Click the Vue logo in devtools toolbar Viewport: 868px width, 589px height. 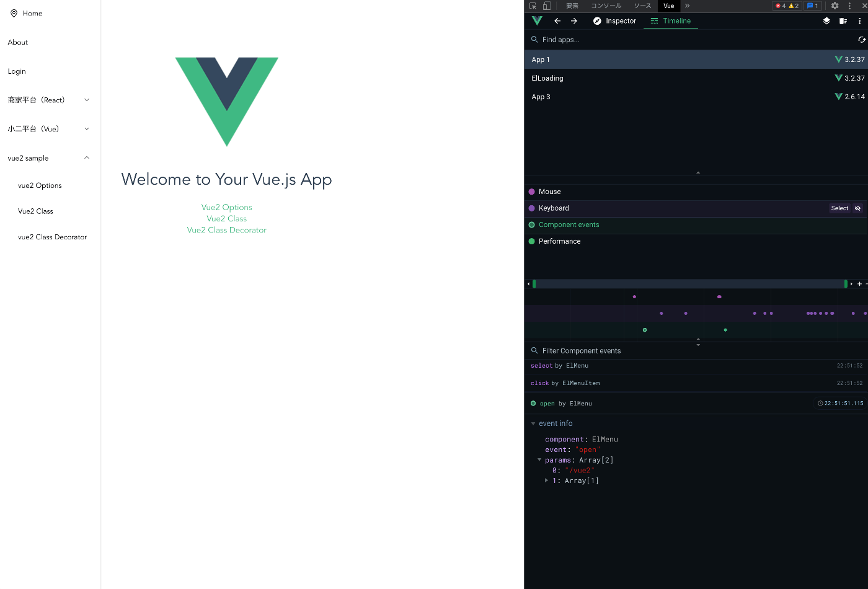coord(537,20)
